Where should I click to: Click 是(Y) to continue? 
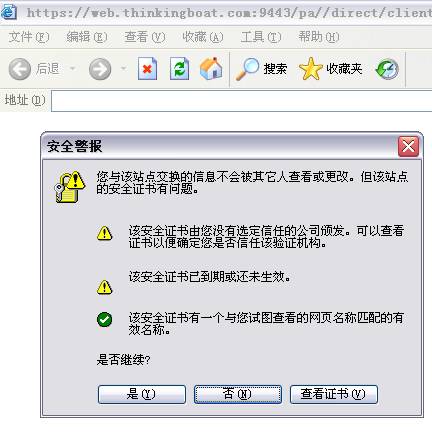pyautogui.click(x=142, y=394)
